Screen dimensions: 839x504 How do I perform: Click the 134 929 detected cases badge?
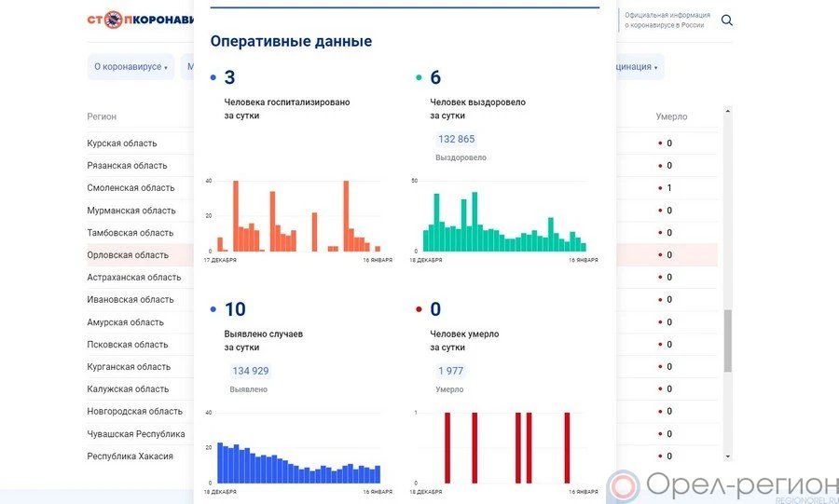[249, 371]
